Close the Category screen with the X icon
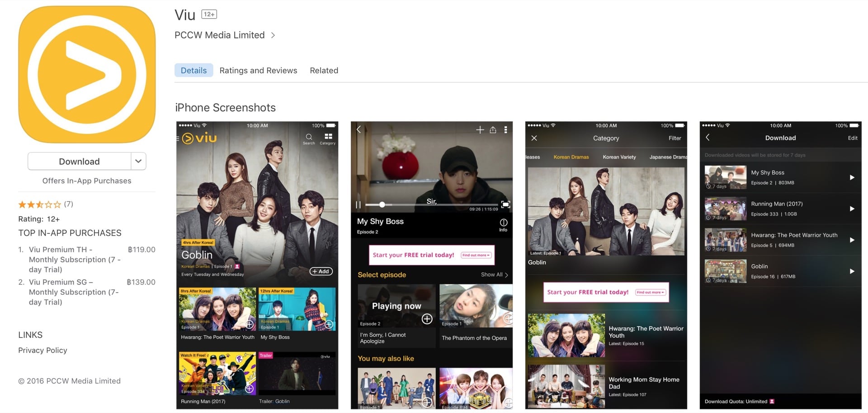This screenshot has height=413, width=868. pos(534,138)
